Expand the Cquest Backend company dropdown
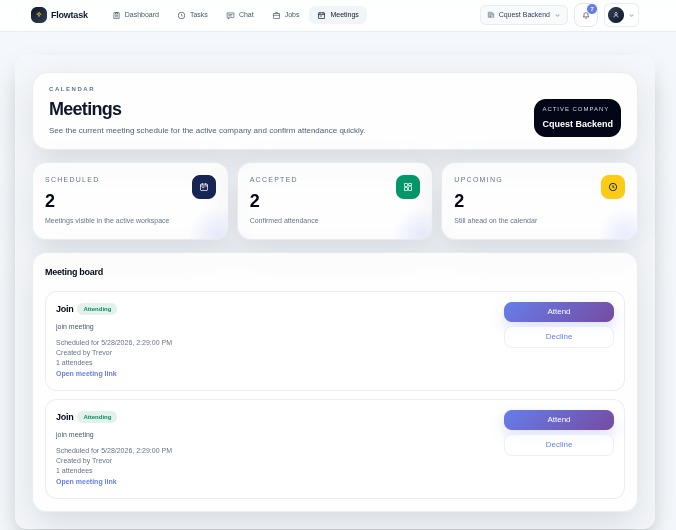Image resolution: width=676 pixels, height=530 pixels. point(524,15)
